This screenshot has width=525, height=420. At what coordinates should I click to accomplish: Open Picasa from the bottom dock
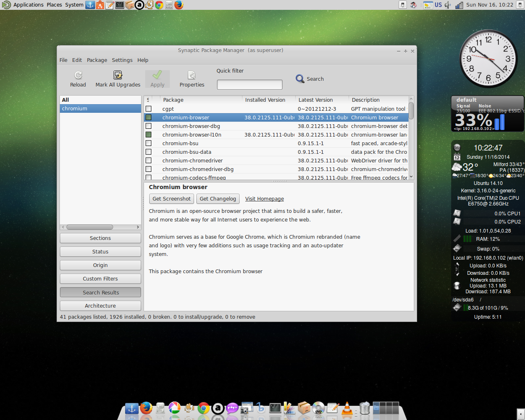(x=175, y=408)
